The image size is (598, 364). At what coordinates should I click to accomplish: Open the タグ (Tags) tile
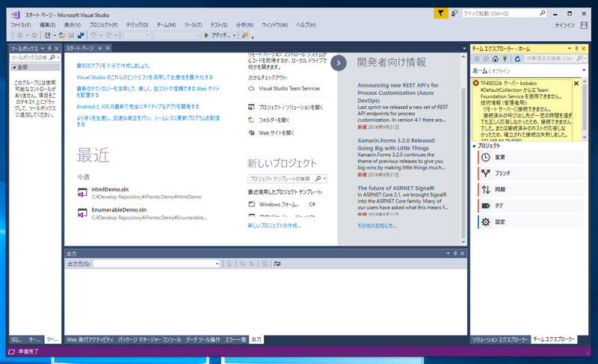click(531, 206)
